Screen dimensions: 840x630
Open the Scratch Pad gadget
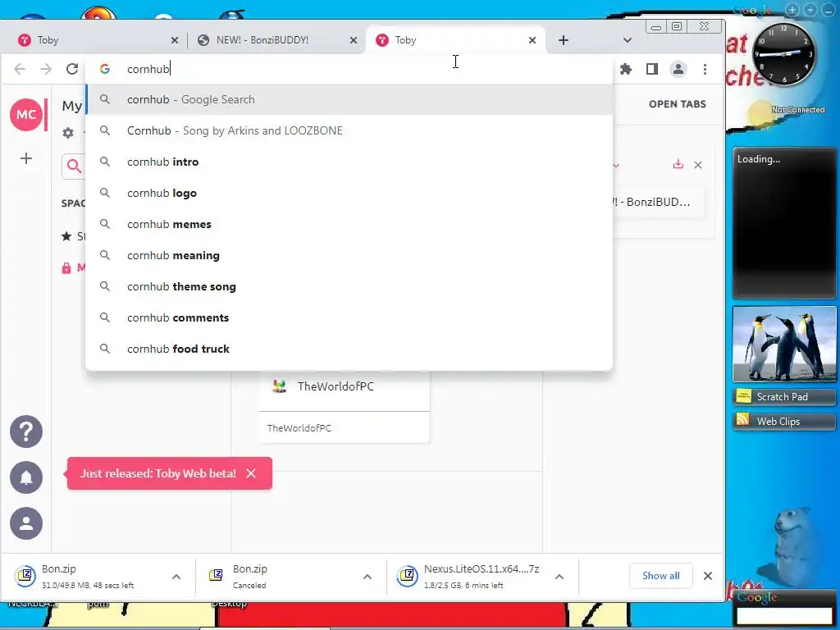[784, 396]
